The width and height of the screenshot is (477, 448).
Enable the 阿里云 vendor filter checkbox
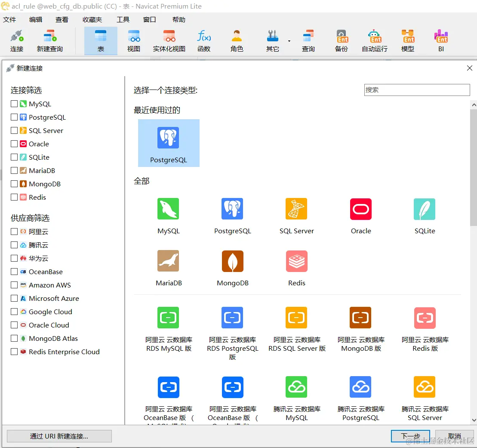pos(14,232)
